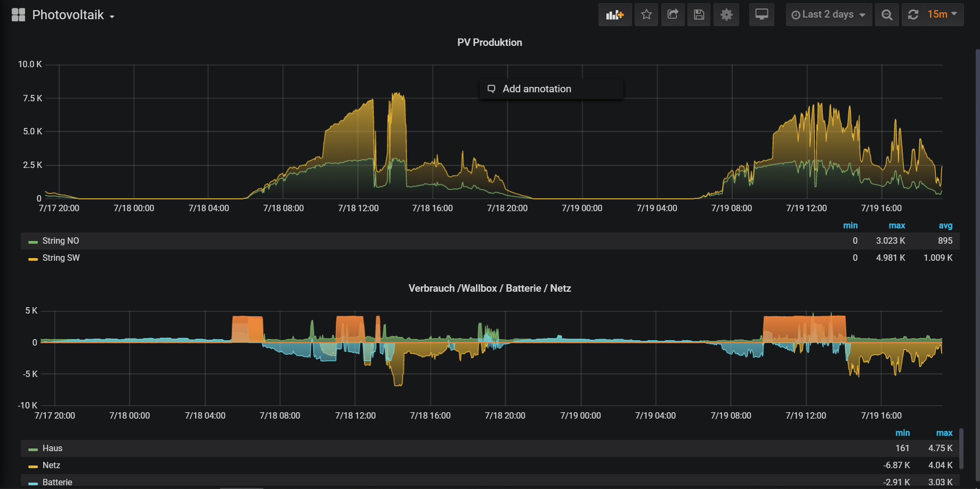Click the Netz legend color swatch
980x489 pixels.
(33, 466)
